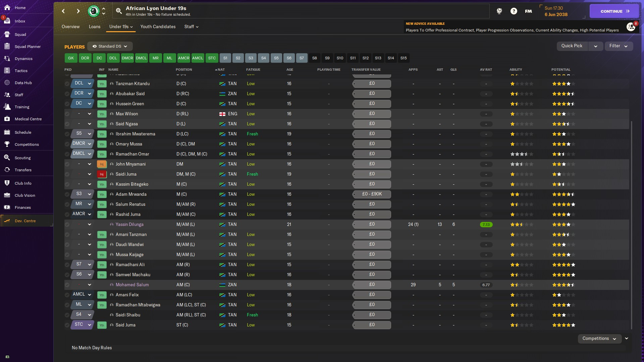Click the African Lyon club badge
Screen dimensions: 644x362
94,11
